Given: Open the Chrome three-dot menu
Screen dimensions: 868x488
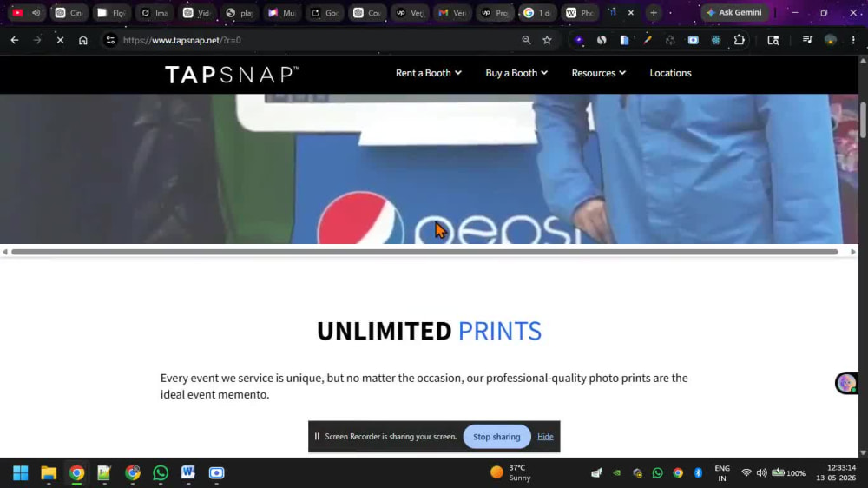Looking at the screenshot, I should [x=853, y=40].
